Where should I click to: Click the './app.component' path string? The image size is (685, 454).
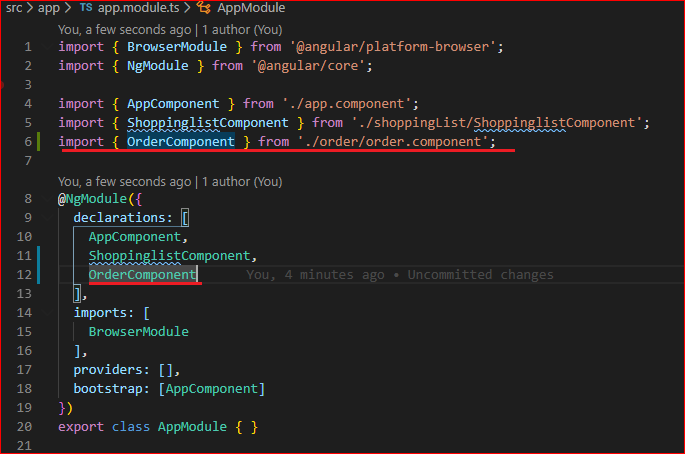[347, 104]
